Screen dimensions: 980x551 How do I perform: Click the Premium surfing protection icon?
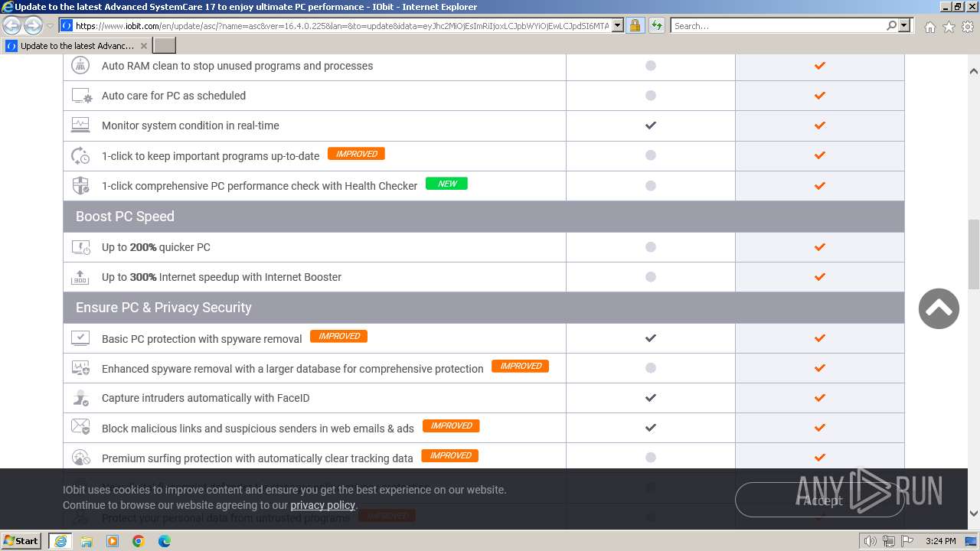tap(80, 458)
